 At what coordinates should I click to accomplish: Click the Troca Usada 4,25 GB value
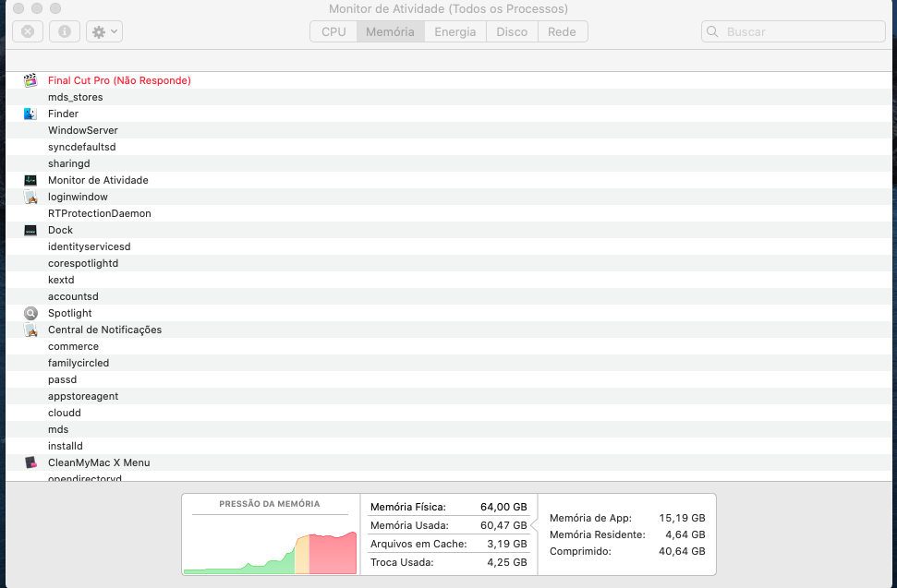coord(507,562)
